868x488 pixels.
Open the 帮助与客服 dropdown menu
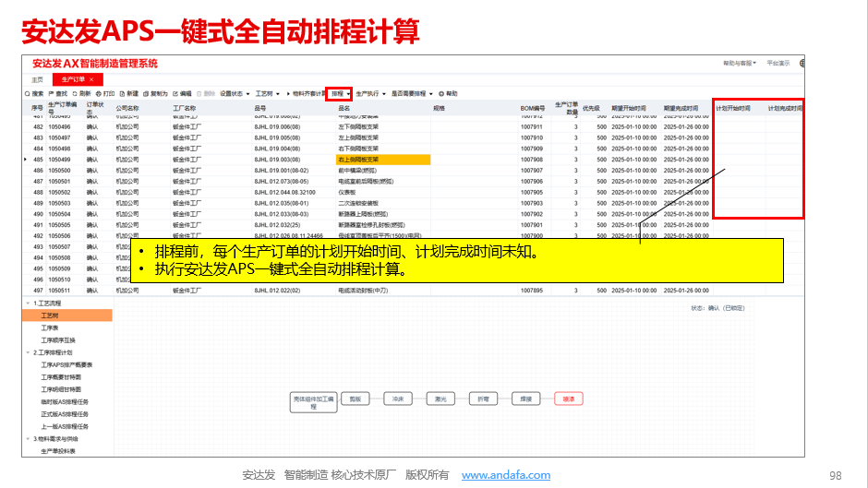740,63
